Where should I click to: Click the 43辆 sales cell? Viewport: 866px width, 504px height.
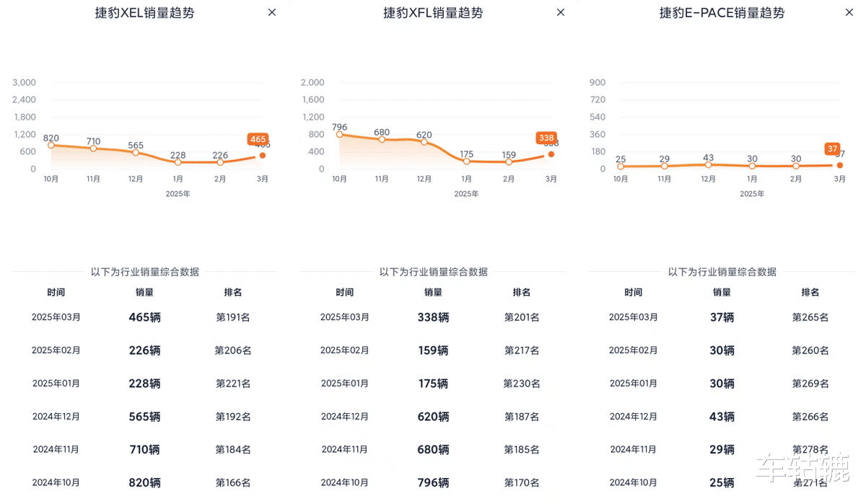click(x=722, y=417)
